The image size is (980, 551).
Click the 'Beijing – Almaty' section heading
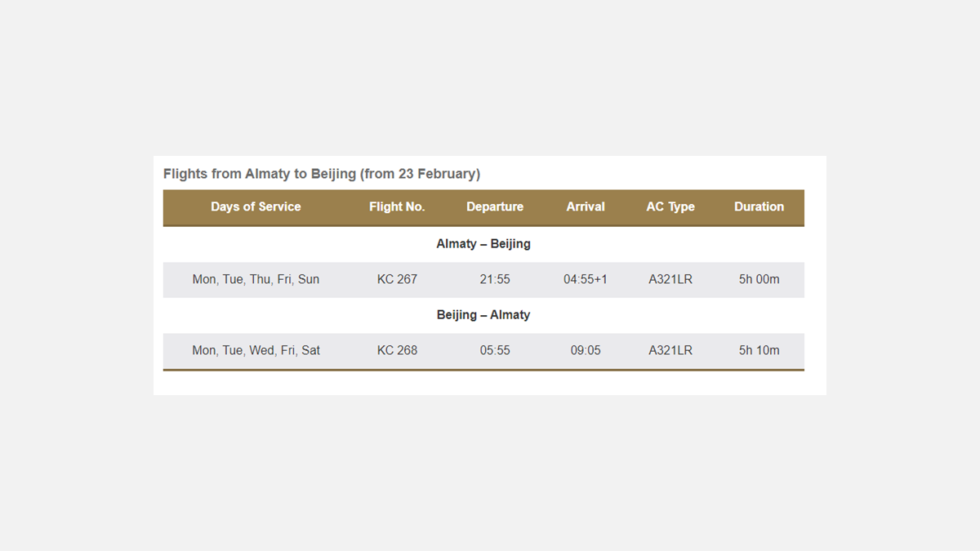[483, 315]
